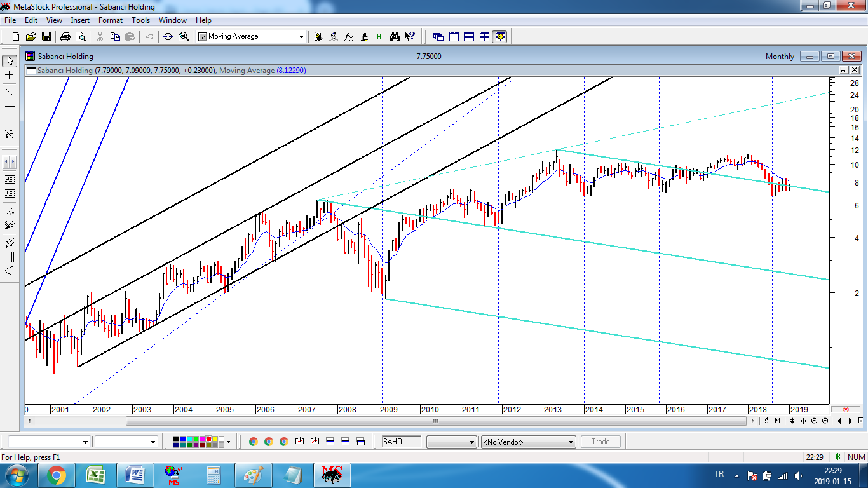Open the Format menu
The height and width of the screenshot is (488, 868).
[x=111, y=20]
